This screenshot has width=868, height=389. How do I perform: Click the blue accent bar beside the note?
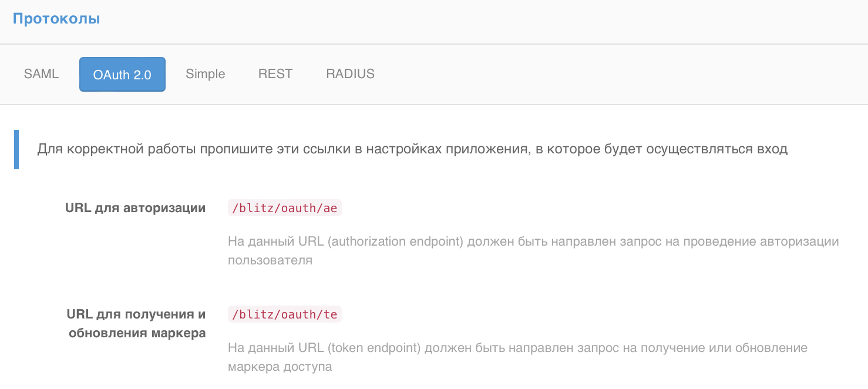coord(16,149)
